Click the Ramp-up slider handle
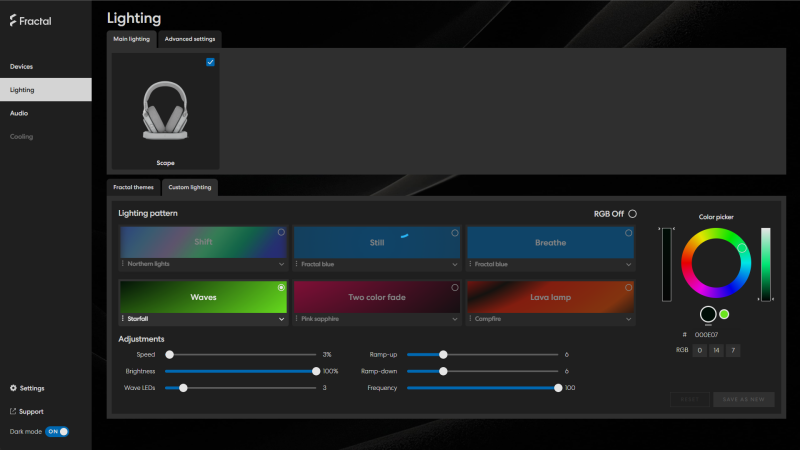Screen dimensions: 800x450 click(443, 355)
